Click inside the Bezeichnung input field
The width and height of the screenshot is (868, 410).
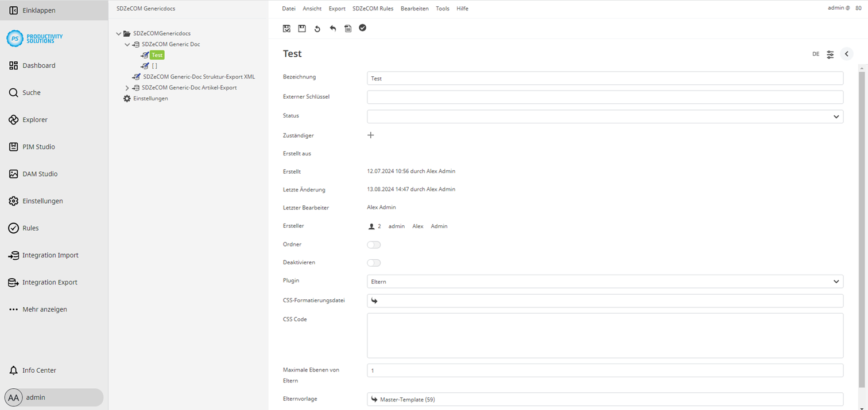point(603,78)
